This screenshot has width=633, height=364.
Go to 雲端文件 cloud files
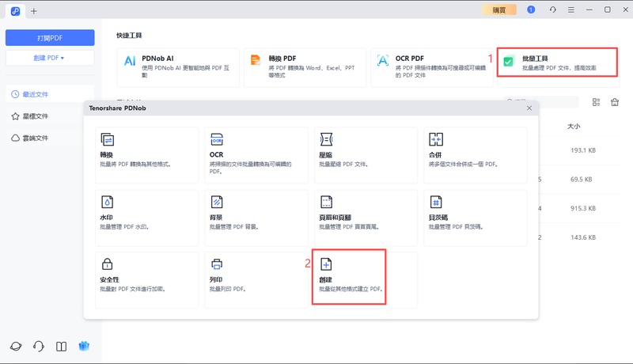coord(36,138)
